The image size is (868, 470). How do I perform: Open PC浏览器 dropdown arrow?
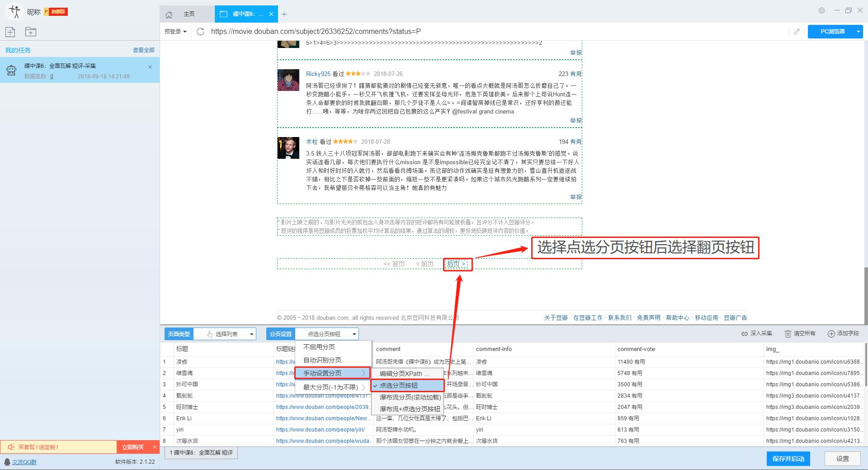point(858,31)
